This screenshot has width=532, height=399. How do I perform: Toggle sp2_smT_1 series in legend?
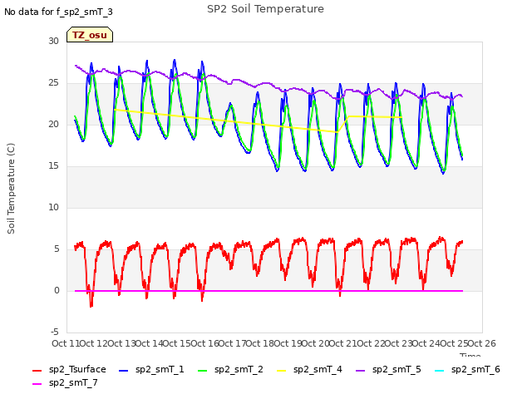(x=151, y=369)
